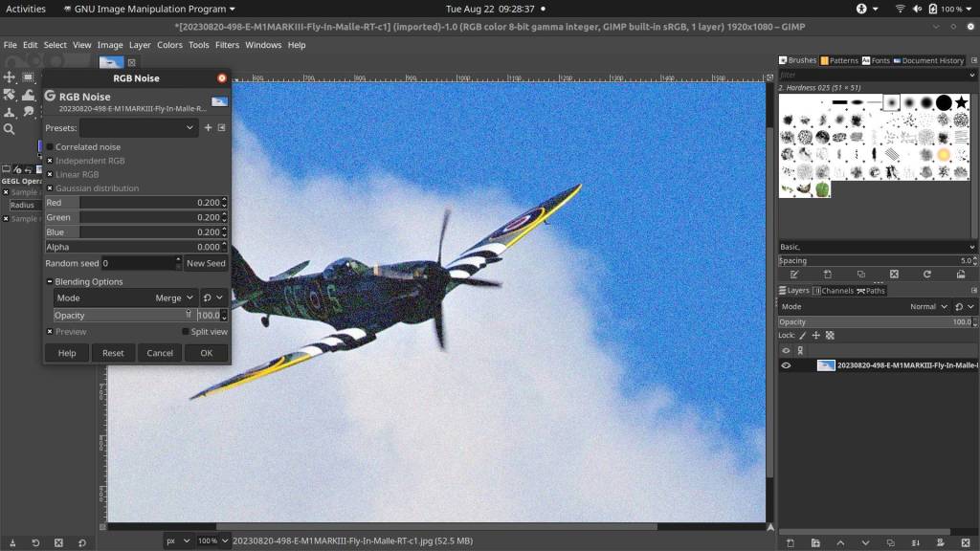The image size is (980, 551).
Task: Generate a New Seed
Action: pos(206,264)
